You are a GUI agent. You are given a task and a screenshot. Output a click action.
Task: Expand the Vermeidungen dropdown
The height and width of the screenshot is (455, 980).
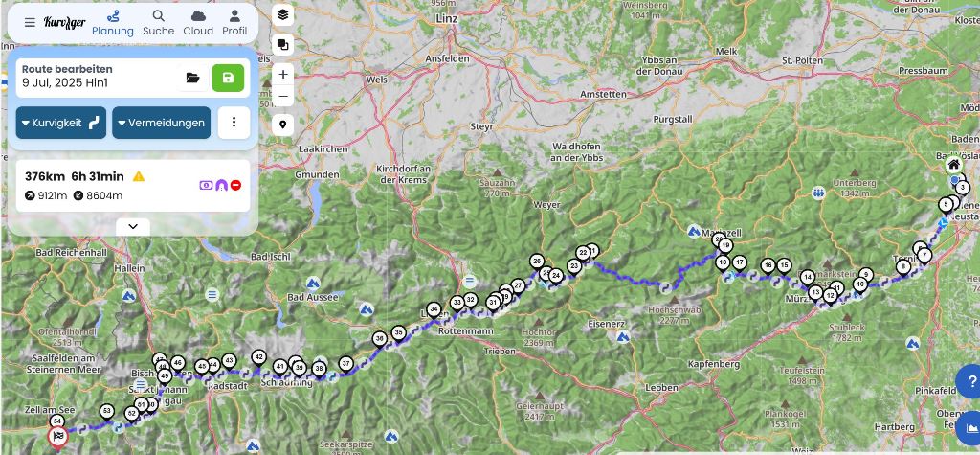[161, 123]
